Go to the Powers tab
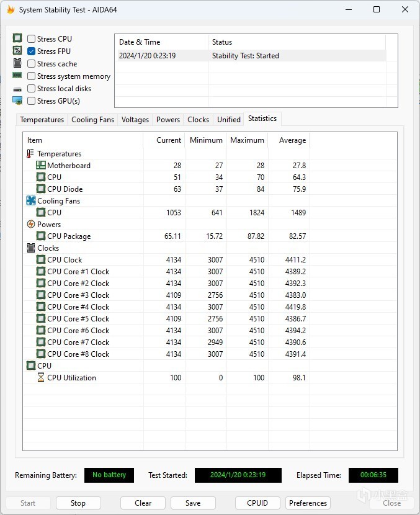 pyautogui.click(x=168, y=120)
